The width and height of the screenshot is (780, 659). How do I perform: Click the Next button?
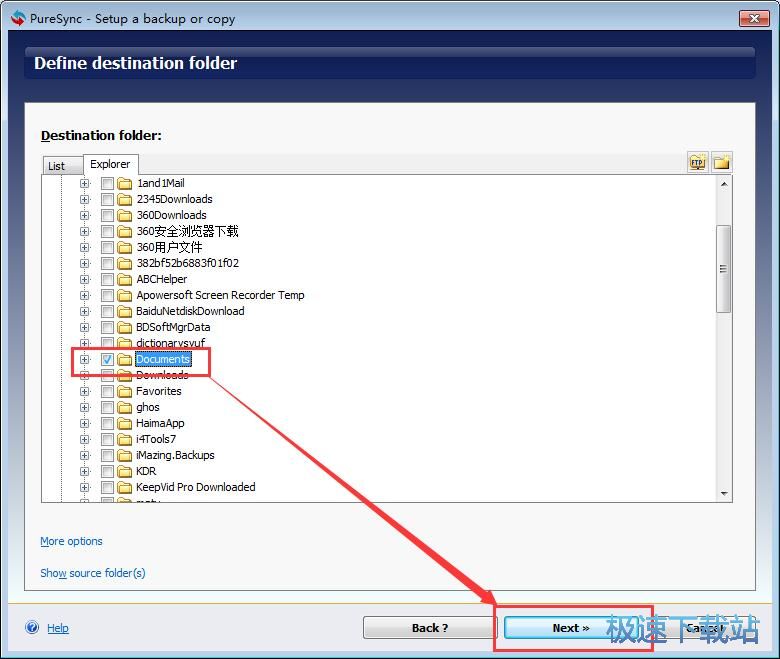point(570,628)
